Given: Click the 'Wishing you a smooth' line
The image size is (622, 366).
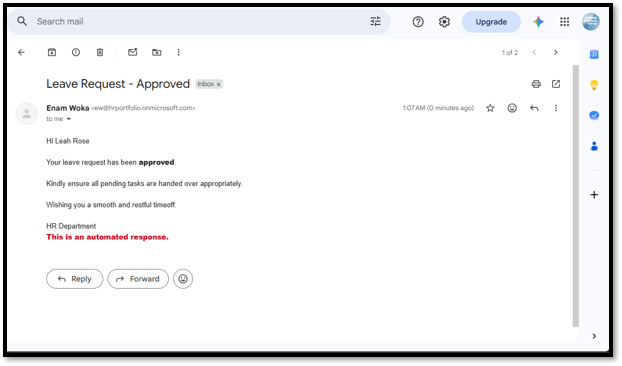Looking at the screenshot, I should (111, 205).
